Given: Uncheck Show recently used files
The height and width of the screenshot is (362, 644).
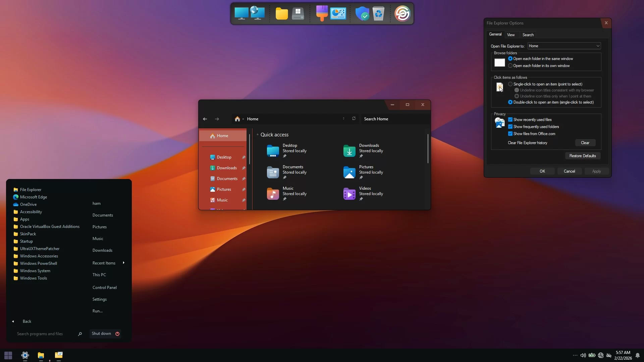Looking at the screenshot, I should (x=510, y=120).
